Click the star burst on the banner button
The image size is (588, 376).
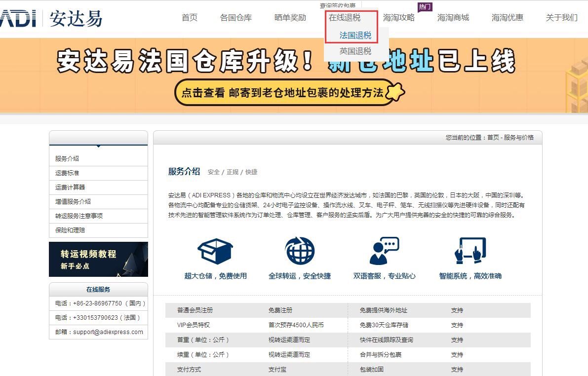[395, 92]
